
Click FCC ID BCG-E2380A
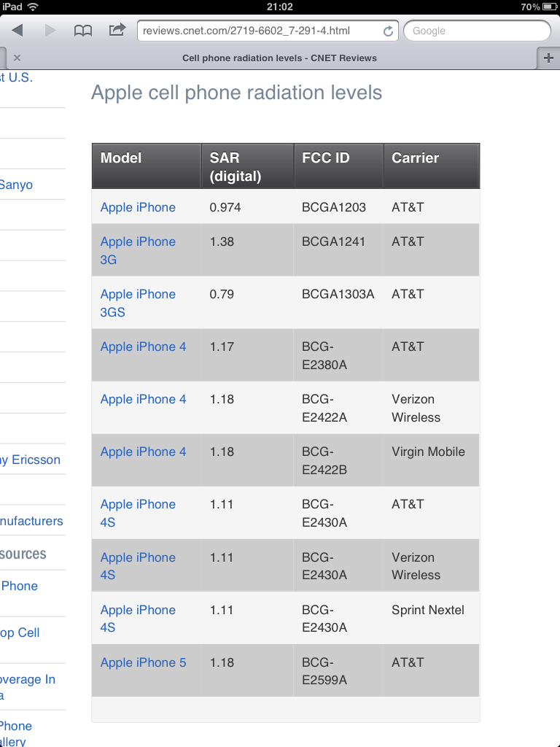click(x=324, y=356)
